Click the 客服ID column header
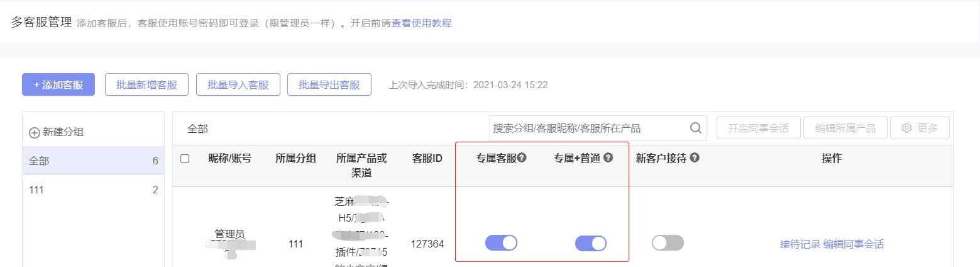980x267 pixels. tap(427, 159)
